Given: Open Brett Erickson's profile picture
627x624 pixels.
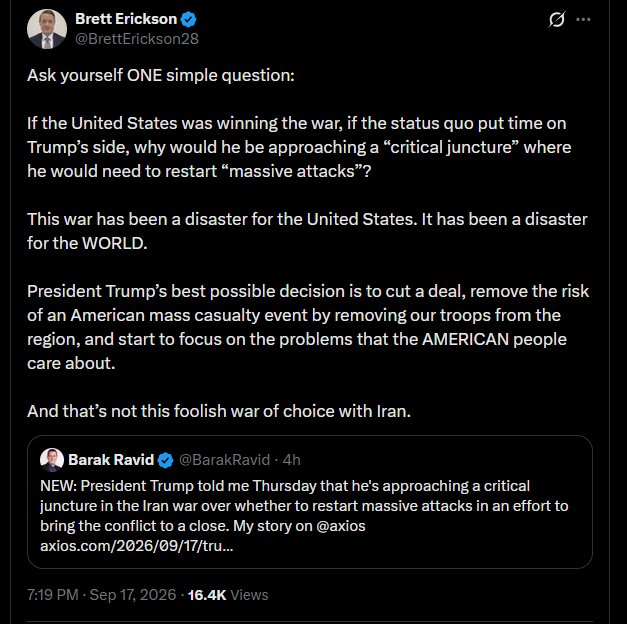Looking at the screenshot, I should (47, 29).
